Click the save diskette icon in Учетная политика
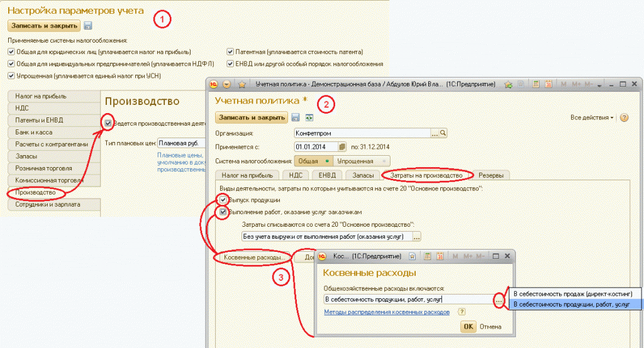This screenshot has height=348, width=644. (296, 117)
